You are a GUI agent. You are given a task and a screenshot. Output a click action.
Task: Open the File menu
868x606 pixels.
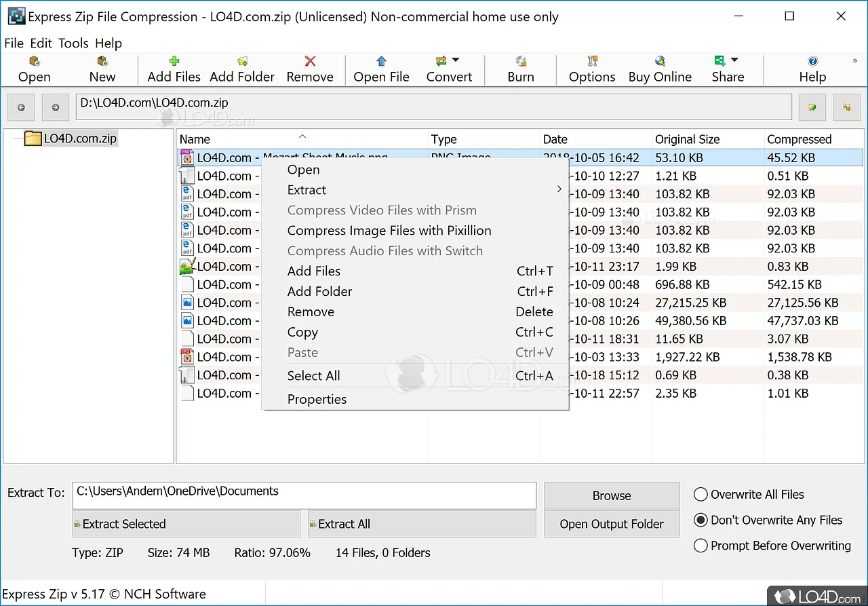point(14,43)
